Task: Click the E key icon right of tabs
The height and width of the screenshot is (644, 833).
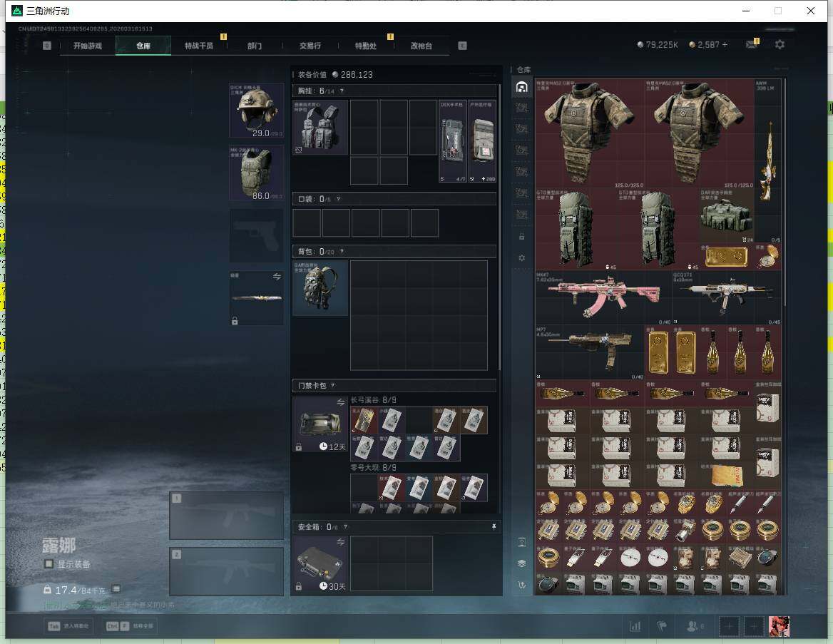Action: coord(462,46)
